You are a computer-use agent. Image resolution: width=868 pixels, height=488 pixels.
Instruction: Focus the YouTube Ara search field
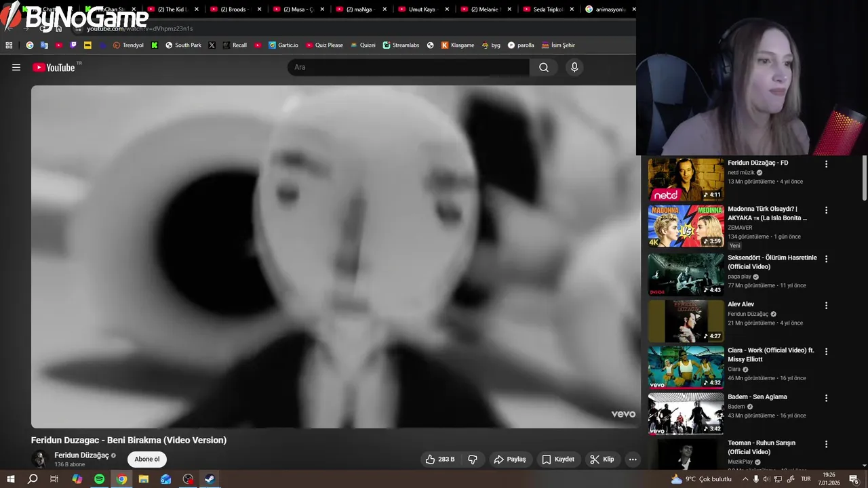pyautogui.click(x=408, y=67)
